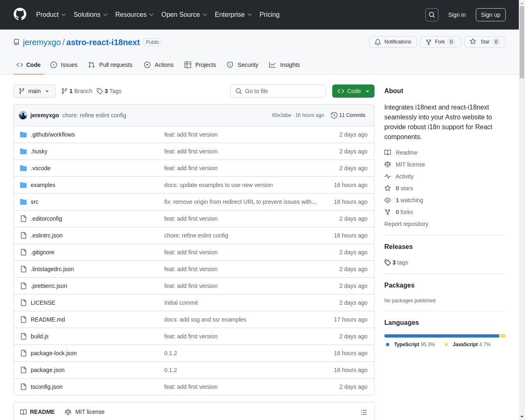Open the search magnifier button
Viewport: 525px width, 420px height.
[432, 15]
